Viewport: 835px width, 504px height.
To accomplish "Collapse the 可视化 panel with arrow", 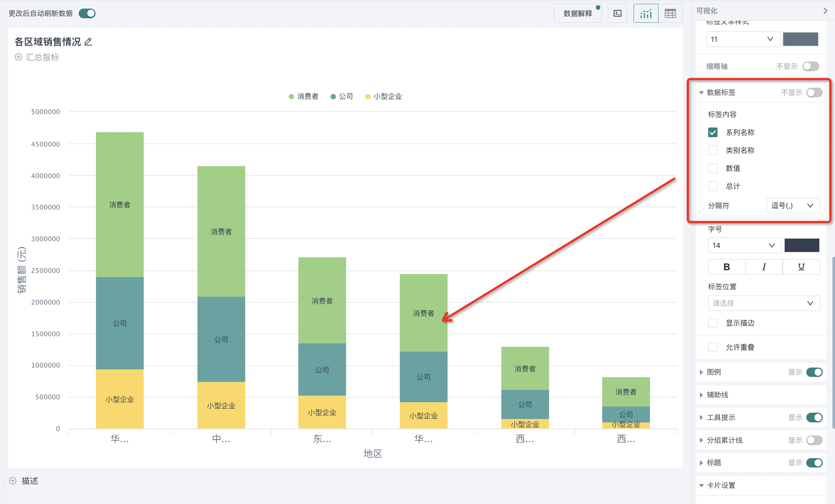I will pos(825,11).
